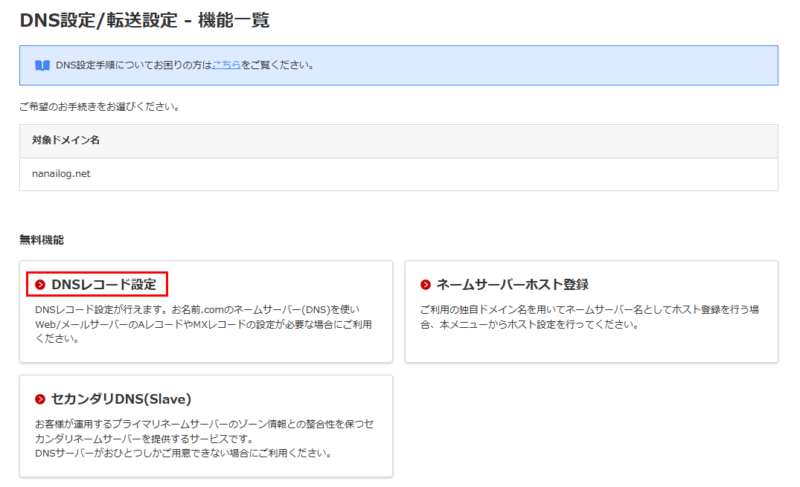This screenshot has height=487, width=800.
Task: Open the こちら help link
Action: click(226, 66)
